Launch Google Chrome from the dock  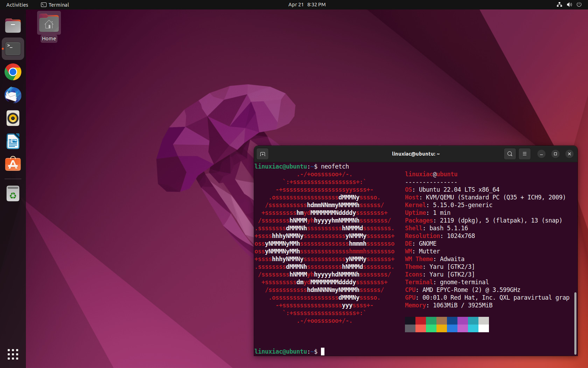13,72
